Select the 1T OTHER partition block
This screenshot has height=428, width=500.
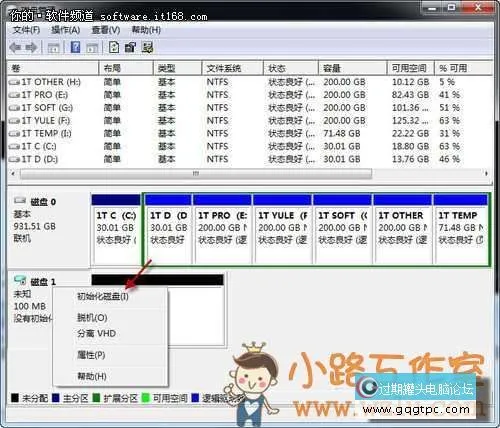click(x=402, y=229)
